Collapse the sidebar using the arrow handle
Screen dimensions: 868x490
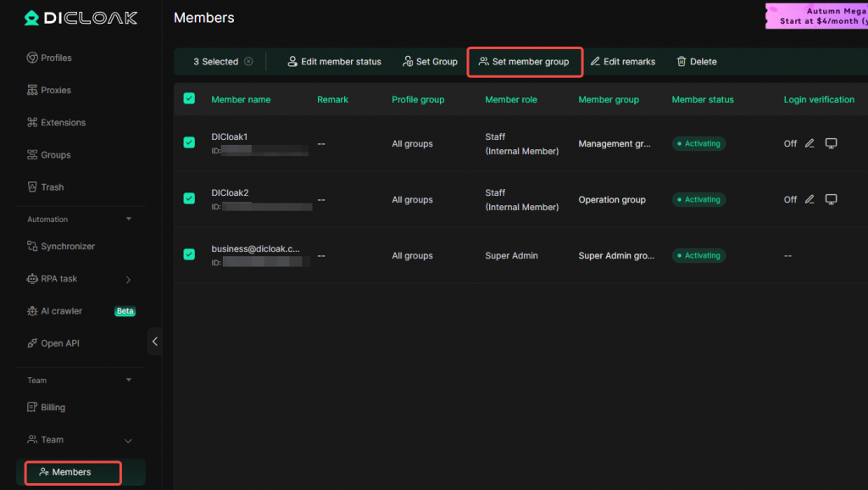[x=155, y=342]
